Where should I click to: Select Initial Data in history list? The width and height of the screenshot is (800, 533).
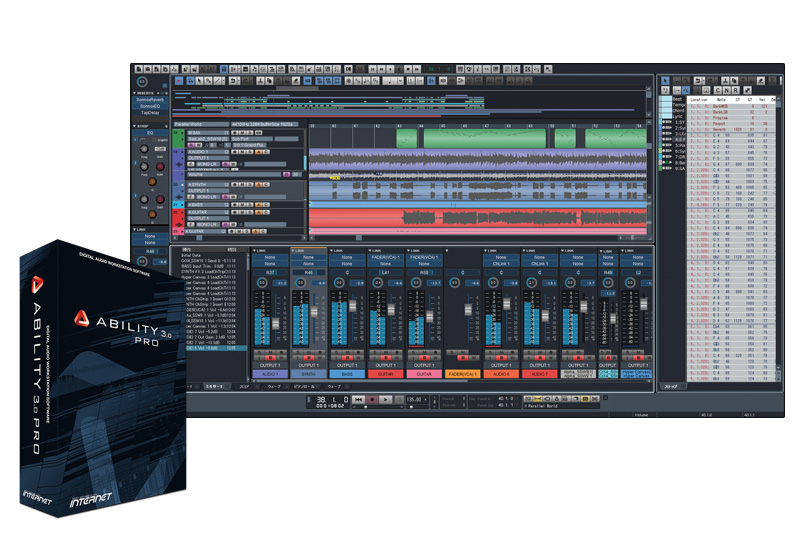(x=191, y=255)
